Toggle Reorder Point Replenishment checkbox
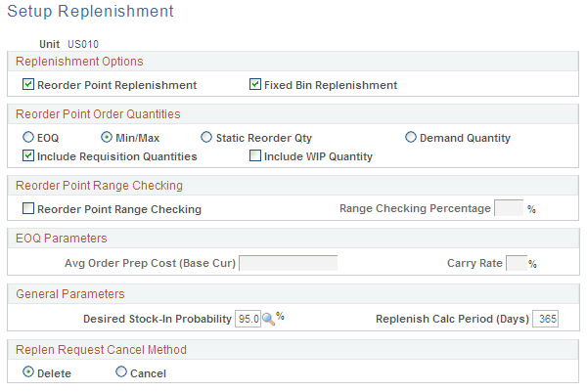The height and width of the screenshot is (392, 587). [28, 85]
